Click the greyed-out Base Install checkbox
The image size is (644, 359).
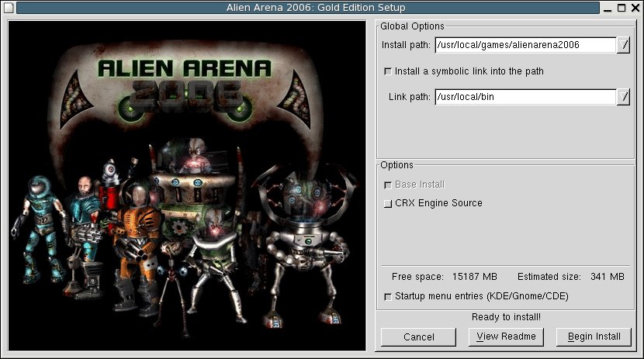(x=388, y=185)
